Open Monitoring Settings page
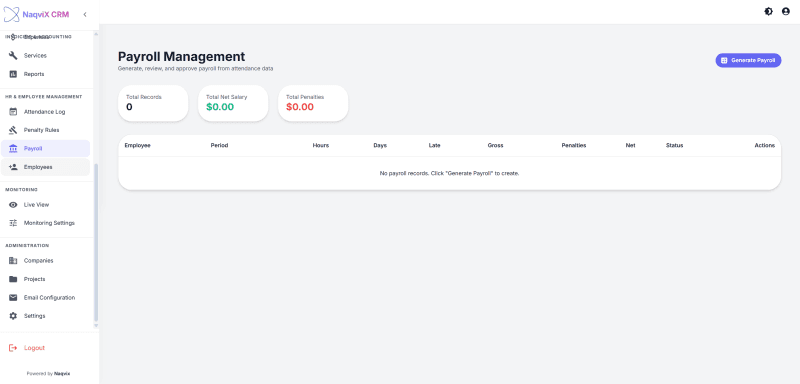Screen dimensions: 800x384 tap(45, 223)
